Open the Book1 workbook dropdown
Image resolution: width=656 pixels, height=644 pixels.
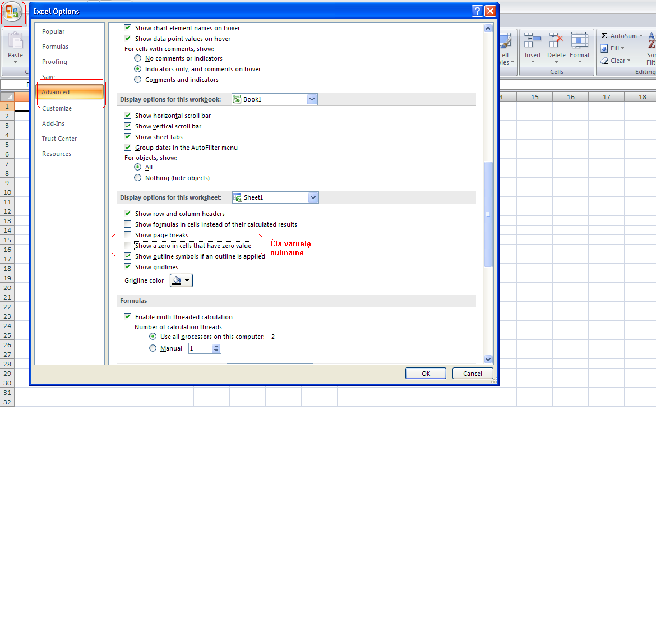312,99
